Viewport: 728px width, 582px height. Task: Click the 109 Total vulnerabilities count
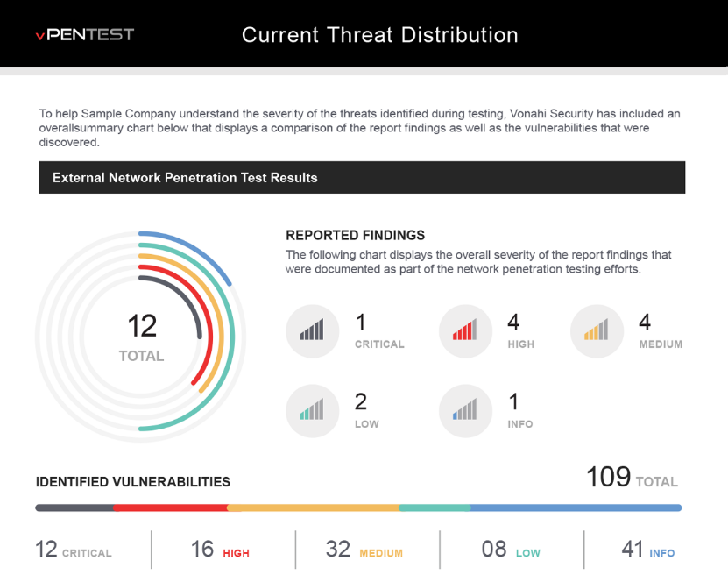click(631, 478)
